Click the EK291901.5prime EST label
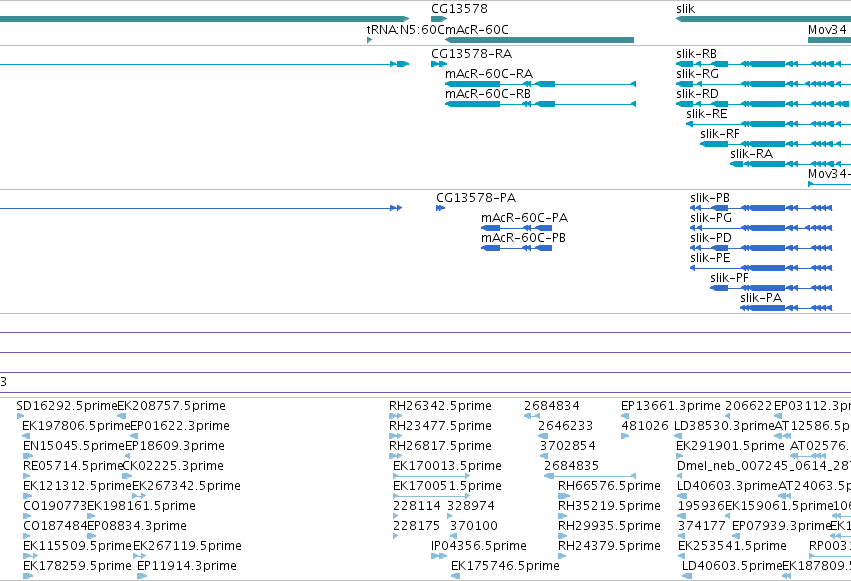 point(731,446)
